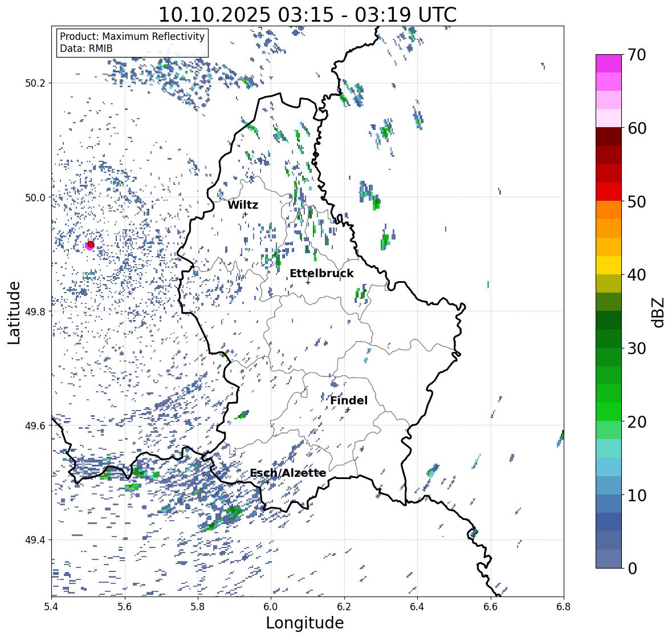Click the 5.8 longitude tick label
Image resolution: width=672 pixels, height=637 pixels.
198,607
